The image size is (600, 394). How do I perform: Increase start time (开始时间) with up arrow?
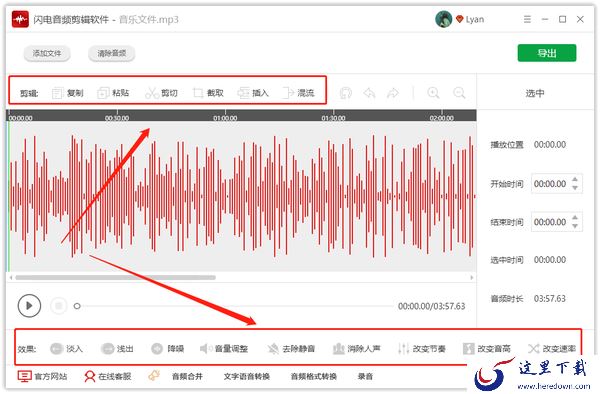[575, 179]
